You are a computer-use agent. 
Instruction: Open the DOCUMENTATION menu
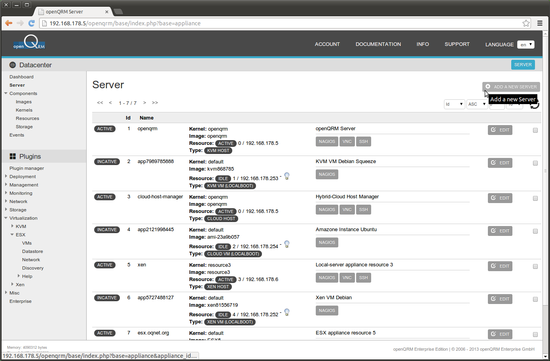[378, 44]
